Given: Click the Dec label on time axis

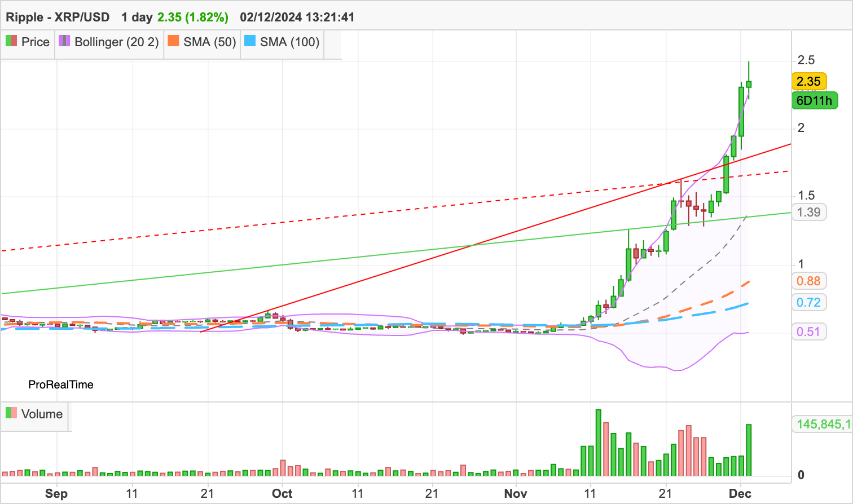Looking at the screenshot, I should [740, 494].
